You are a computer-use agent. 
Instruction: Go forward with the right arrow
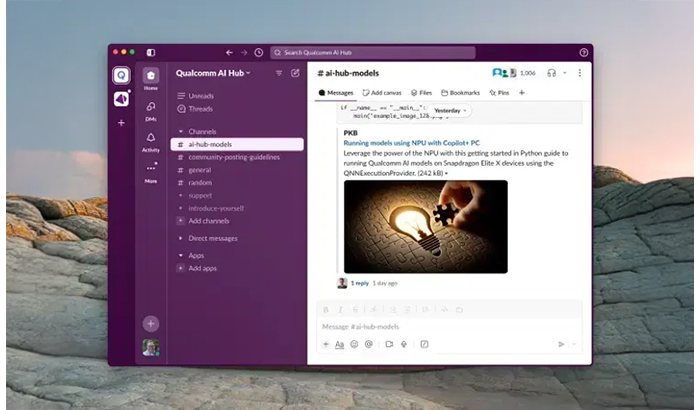click(x=244, y=53)
